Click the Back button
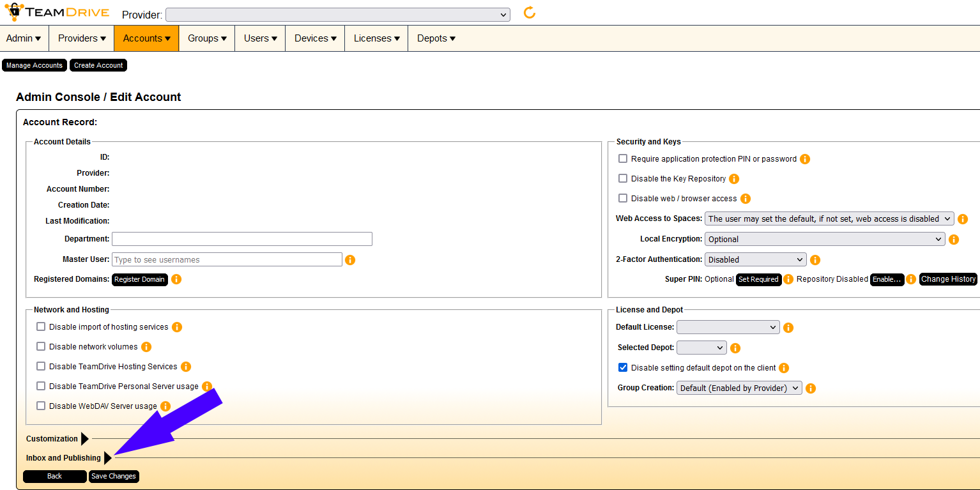 [55, 477]
